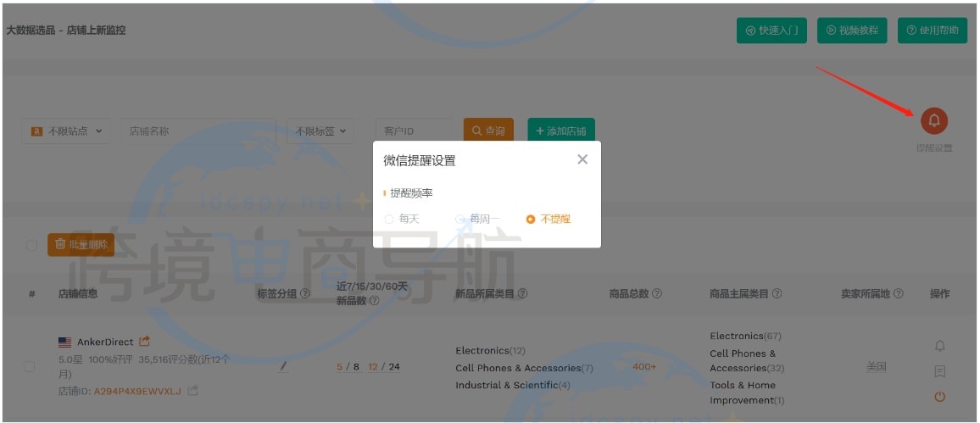The image size is (980, 423).
Task: Click the orange power icon in AnkerDirect row
Action: click(939, 396)
